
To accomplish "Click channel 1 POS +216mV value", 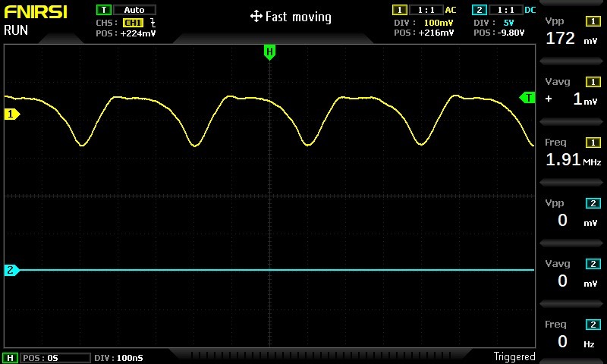I will 436,33.
